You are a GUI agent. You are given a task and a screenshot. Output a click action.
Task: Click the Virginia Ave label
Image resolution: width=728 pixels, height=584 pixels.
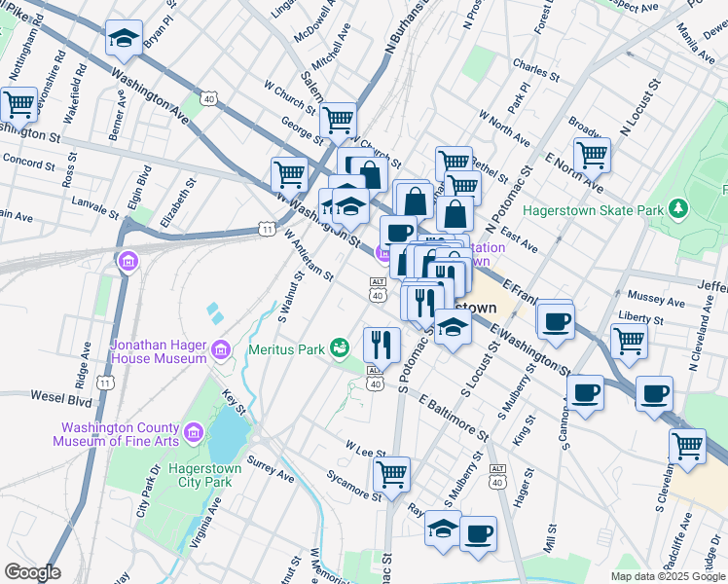tap(206, 524)
